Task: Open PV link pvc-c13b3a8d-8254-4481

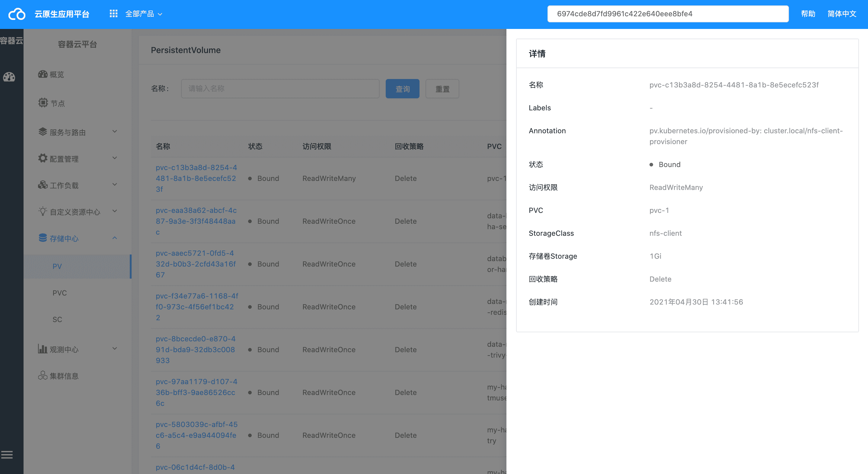Action: pos(196,179)
